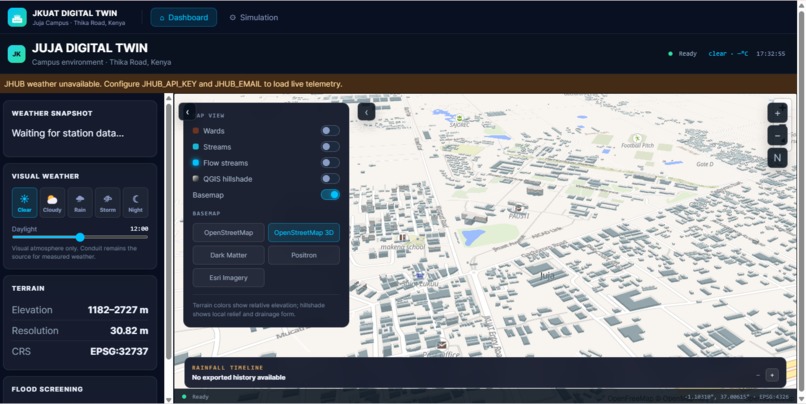Minimize rainfall timeline with dash button
This screenshot has width=806, height=404.
(x=758, y=375)
